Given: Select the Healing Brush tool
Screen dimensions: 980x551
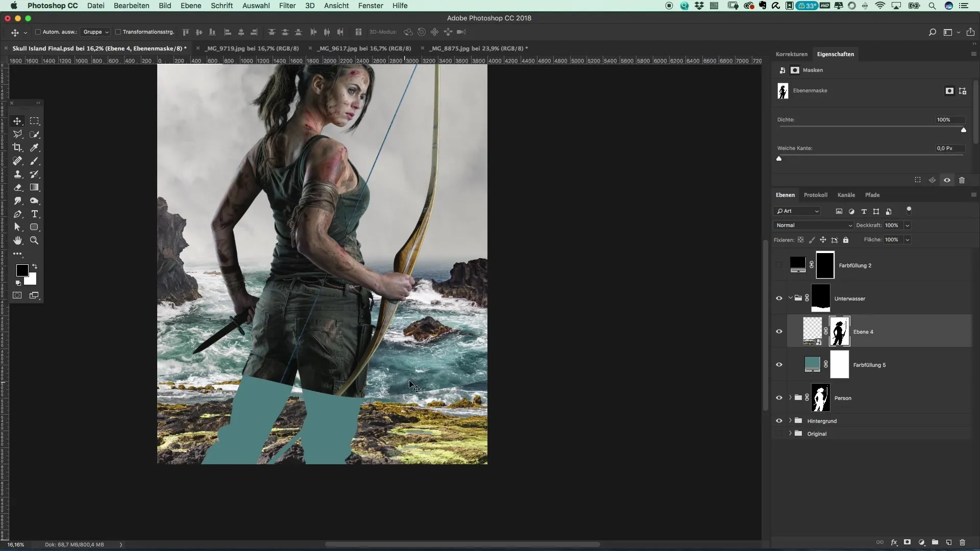Looking at the screenshot, I should point(17,161).
